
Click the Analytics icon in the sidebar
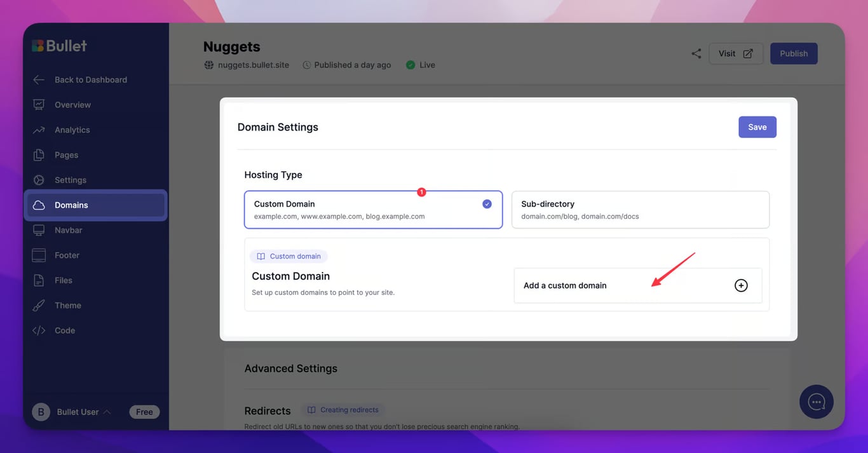tap(39, 129)
